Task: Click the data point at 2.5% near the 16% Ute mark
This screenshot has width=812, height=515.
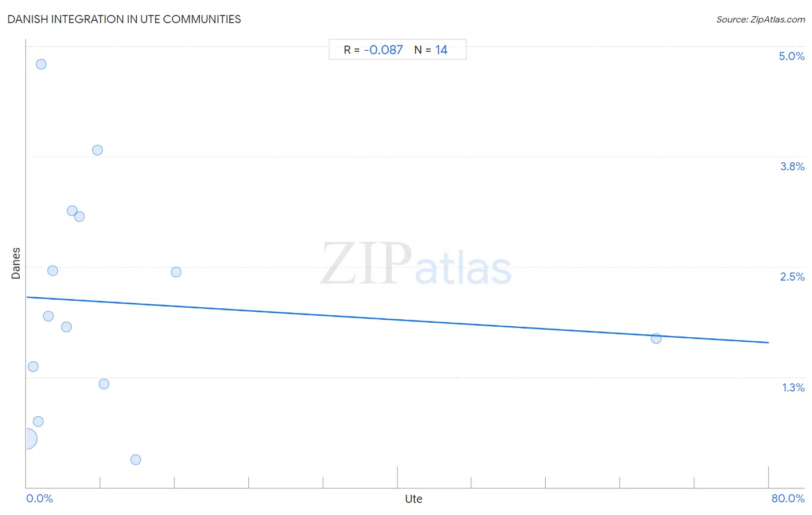Action: (176, 272)
